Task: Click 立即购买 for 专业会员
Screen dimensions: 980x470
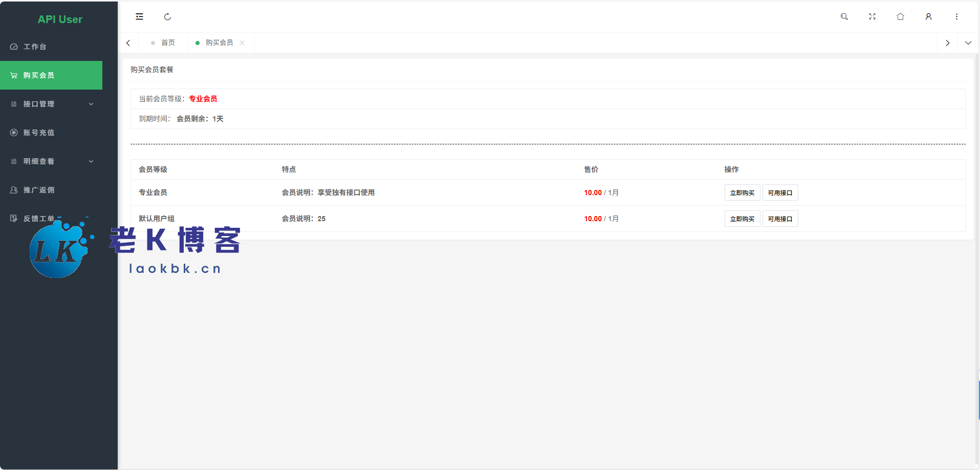Action: coord(742,193)
